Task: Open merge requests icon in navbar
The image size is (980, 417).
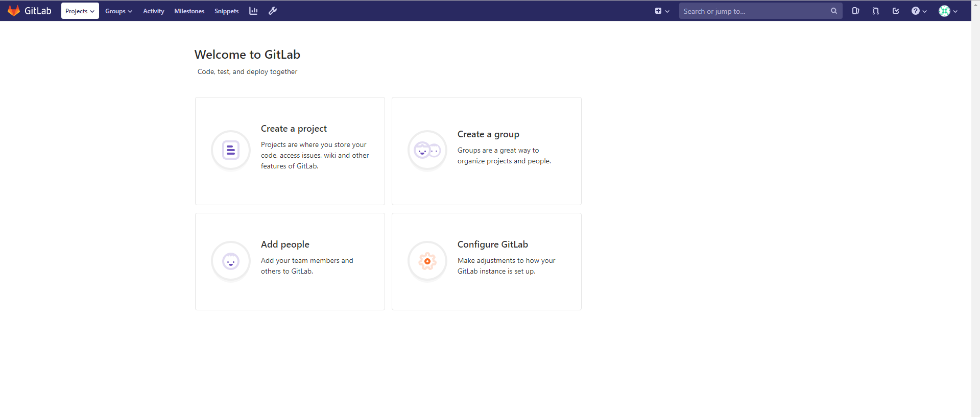Action: [x=875, y=11]
